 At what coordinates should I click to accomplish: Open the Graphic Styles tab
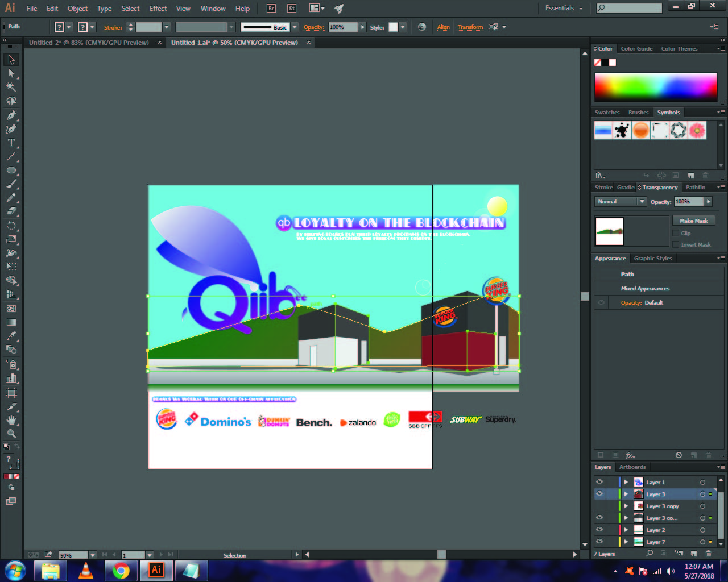[653, 259]
